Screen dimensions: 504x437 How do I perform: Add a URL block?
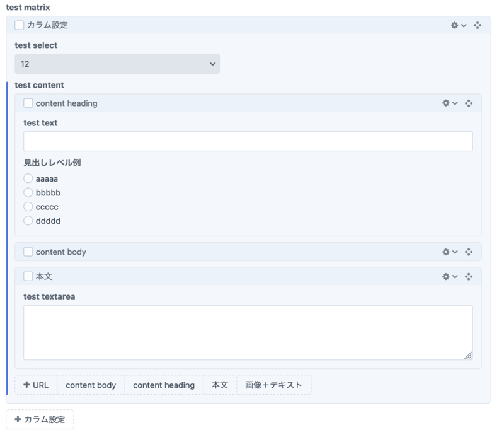(36, 385)
